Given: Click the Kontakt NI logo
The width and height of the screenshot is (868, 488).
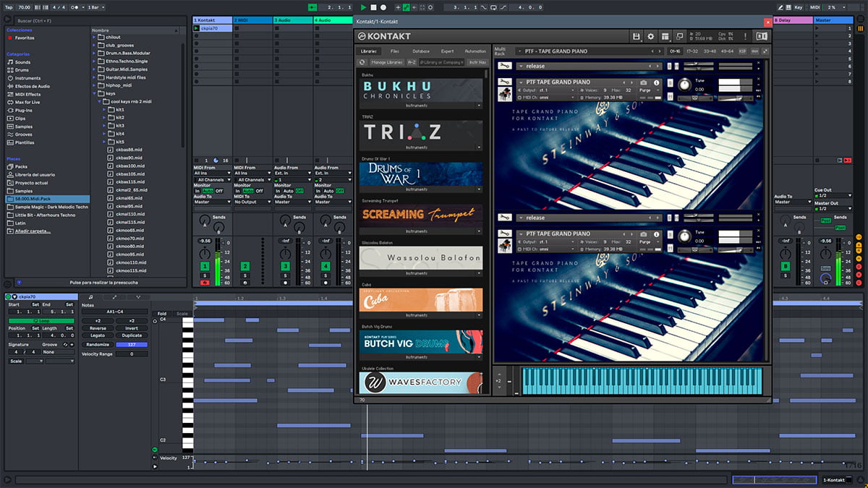Looking at the screenshot, I should 760,36.
